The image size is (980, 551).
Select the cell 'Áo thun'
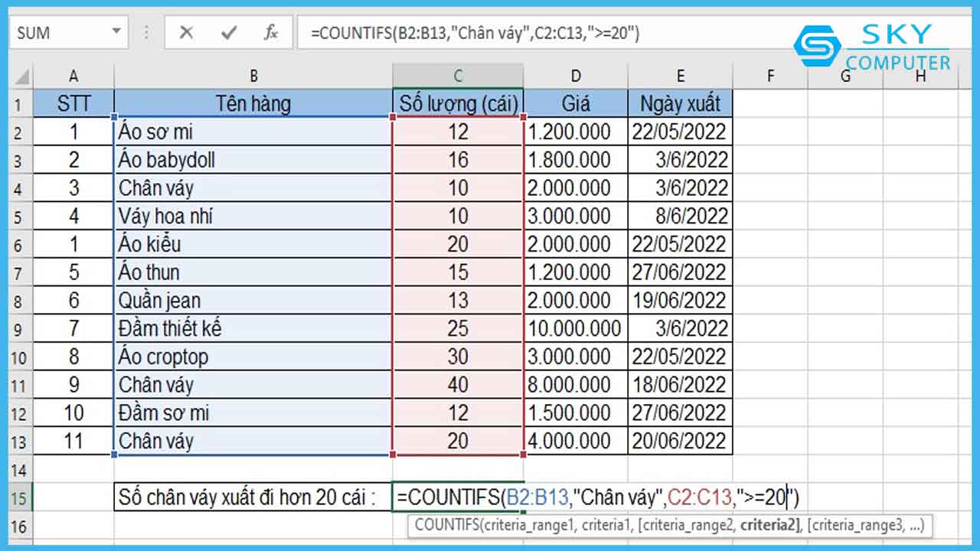pos(253,272)
